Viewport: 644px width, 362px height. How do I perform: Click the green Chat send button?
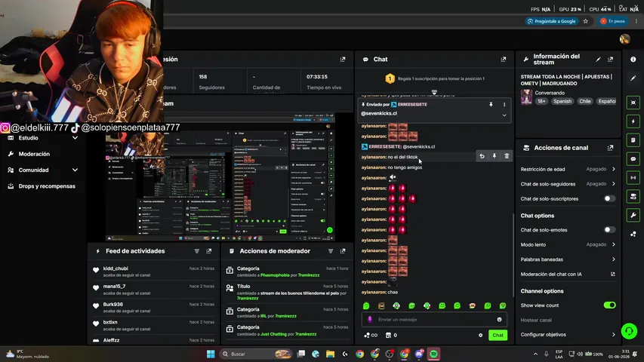coord(498,336)
